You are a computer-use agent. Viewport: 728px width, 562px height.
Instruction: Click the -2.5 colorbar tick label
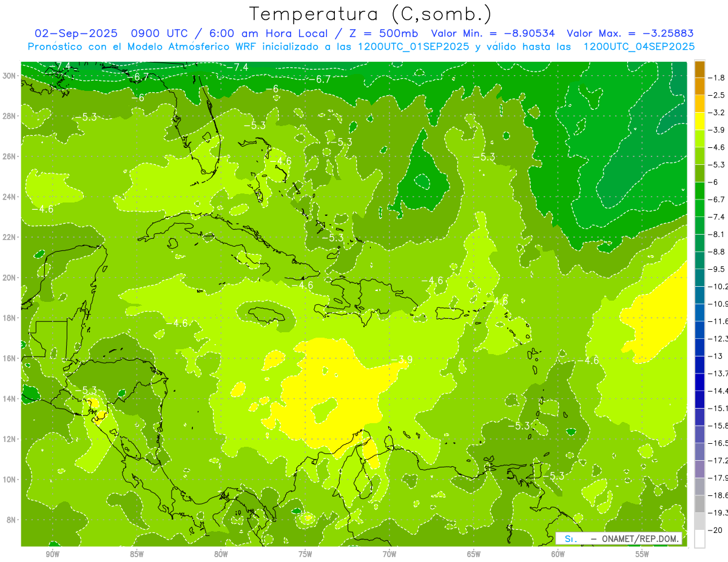tap(718, 95)
